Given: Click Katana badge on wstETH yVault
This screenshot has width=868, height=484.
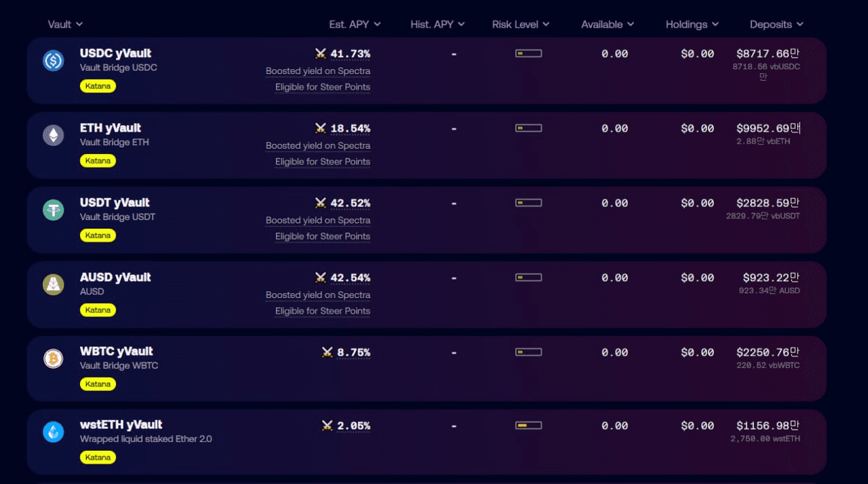Looking at the screenshot, I should [98, 458].
